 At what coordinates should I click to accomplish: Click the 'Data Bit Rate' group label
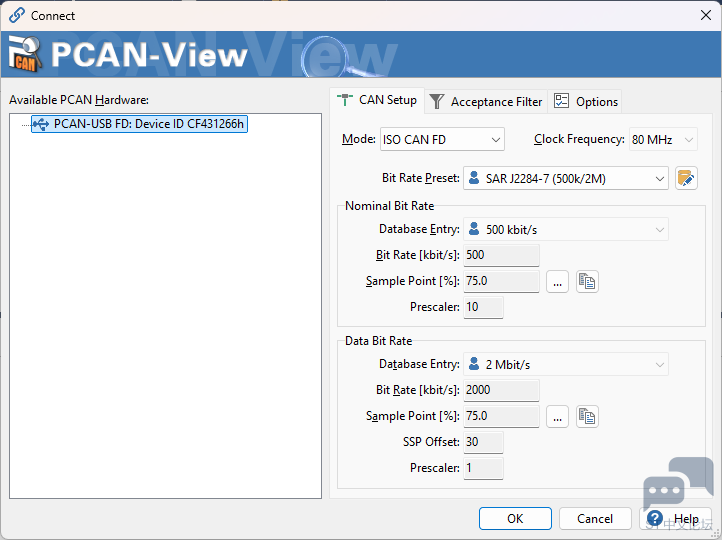[x=378, y=341]
